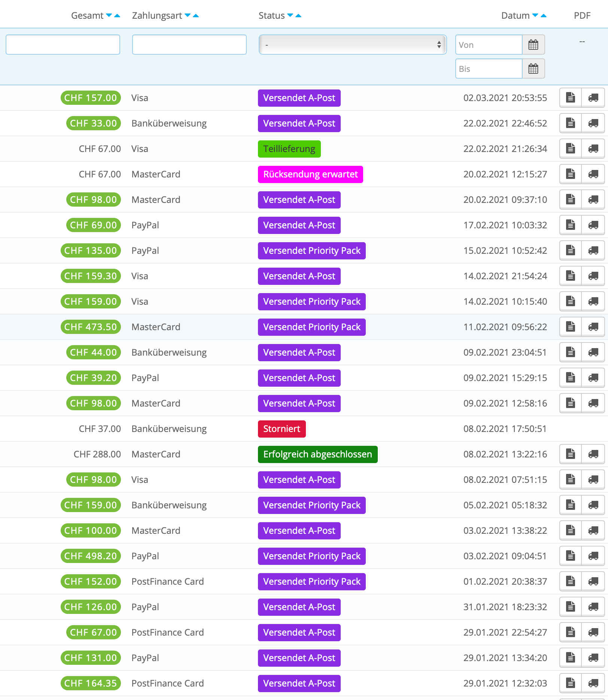Click Versendet A-Post badge for CHF 157.00
Screen dimensions: 608x700
(299, 98)
